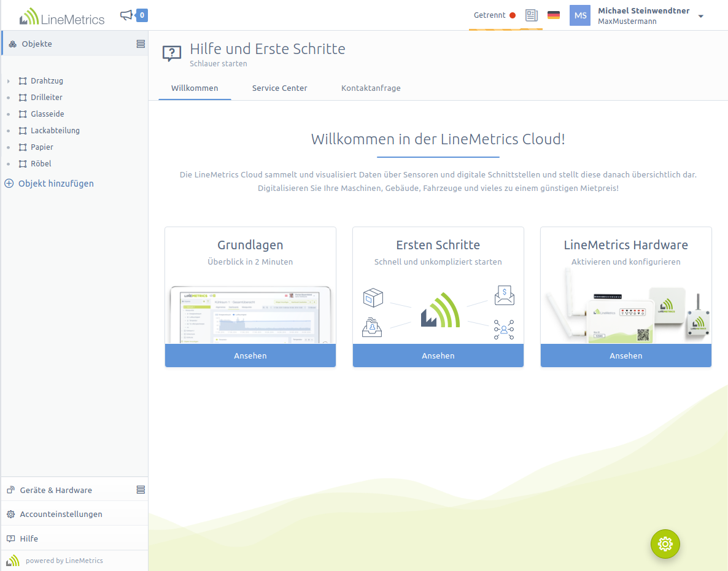Click the central factory logo in Ersten Schritte
Screen dimensions: 728x571
(440, 310)
